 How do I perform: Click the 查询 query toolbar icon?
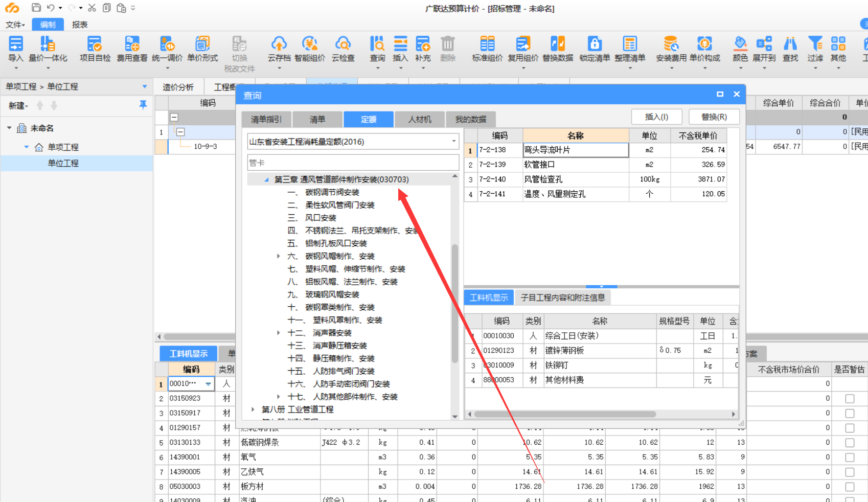pyautogui.click(x=377, y=44)
